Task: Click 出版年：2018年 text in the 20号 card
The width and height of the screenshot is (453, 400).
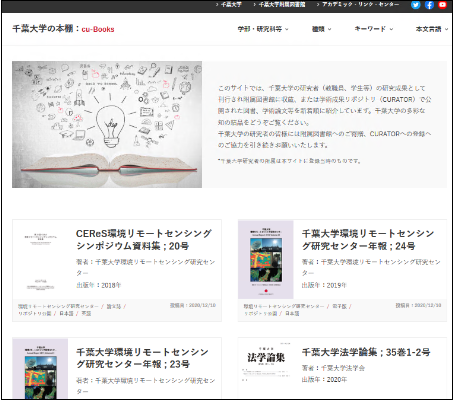Action: pyautogui.click(x=98, y=285)
